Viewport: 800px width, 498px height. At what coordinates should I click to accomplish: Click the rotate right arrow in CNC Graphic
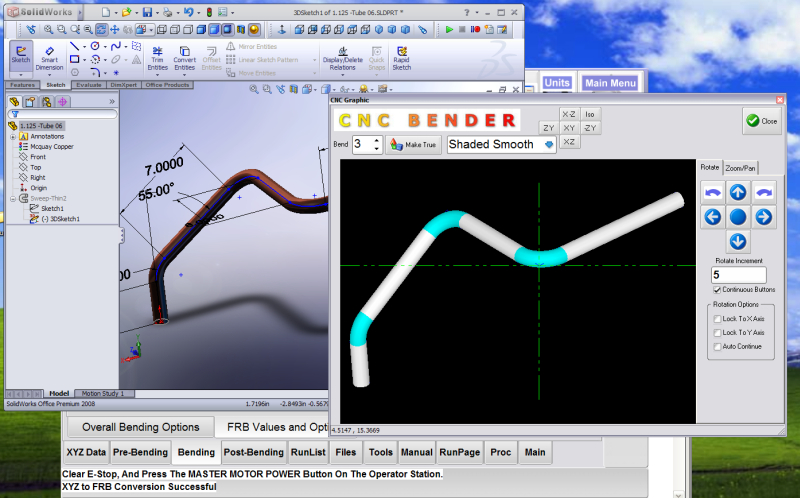coord(763,217)
